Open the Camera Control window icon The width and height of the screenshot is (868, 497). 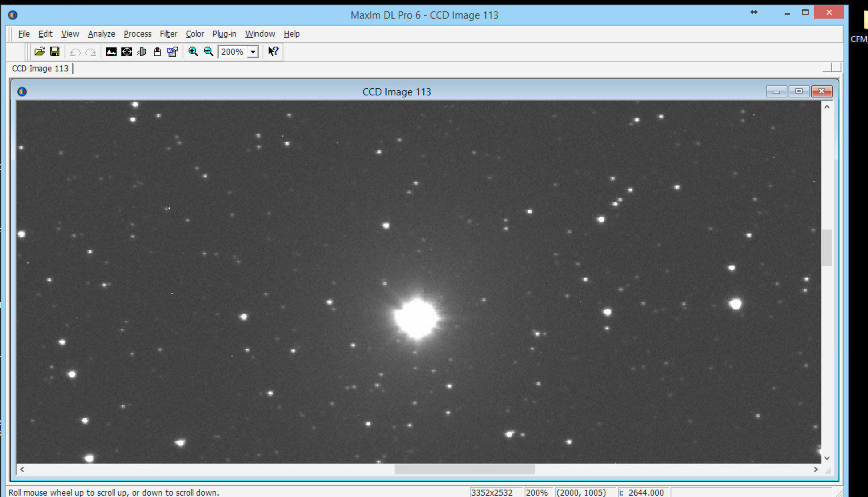click(x=157, y=51)
